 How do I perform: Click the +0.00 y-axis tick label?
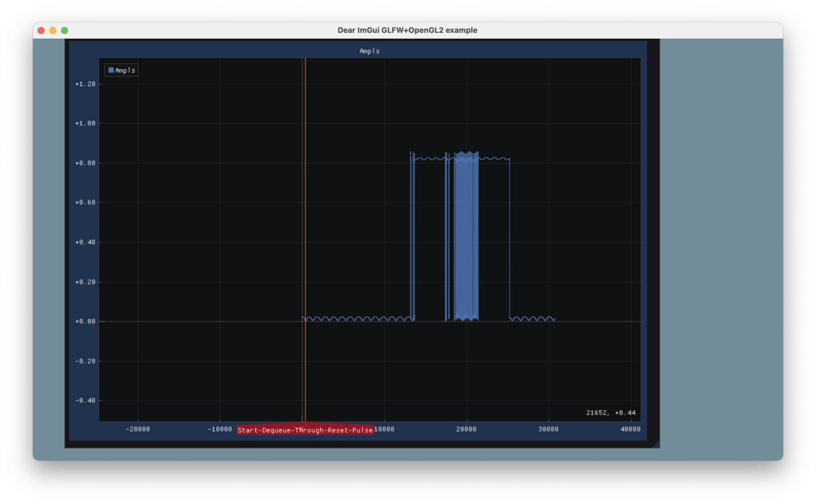pyautogui.click(x=85, y=321)
